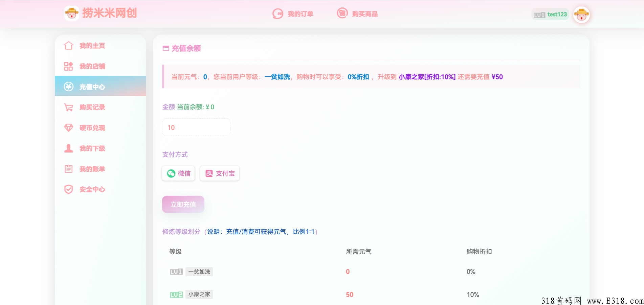Click the 一贫如洗 tag in level table

pyautogui.click(x=199, y=272)
